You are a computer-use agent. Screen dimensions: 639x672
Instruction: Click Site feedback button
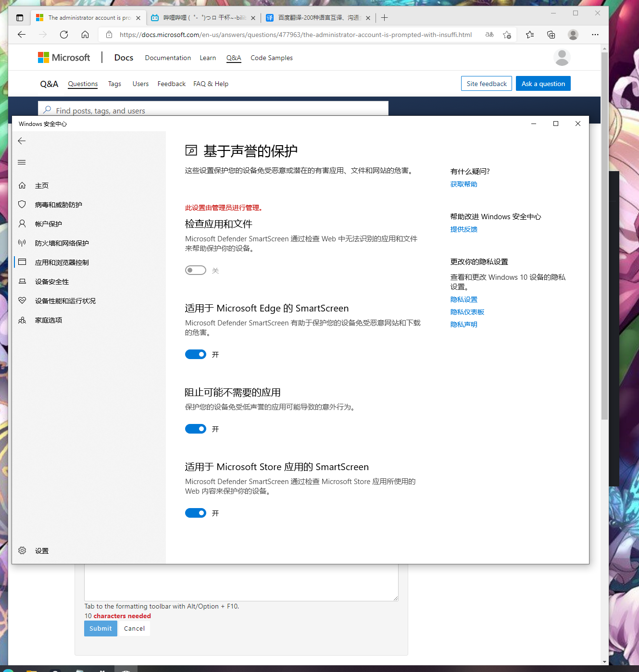coord(487,84)
